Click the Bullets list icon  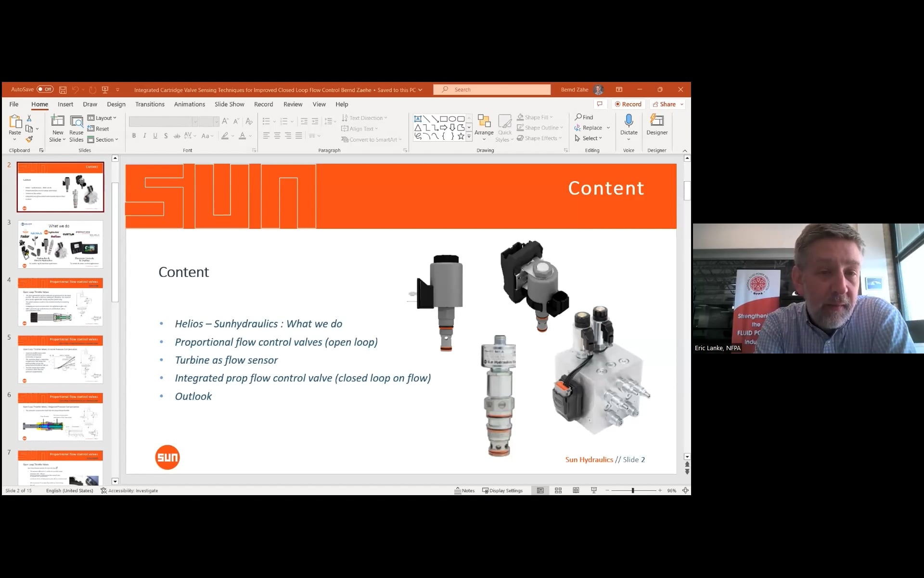[x=266, y=121]
